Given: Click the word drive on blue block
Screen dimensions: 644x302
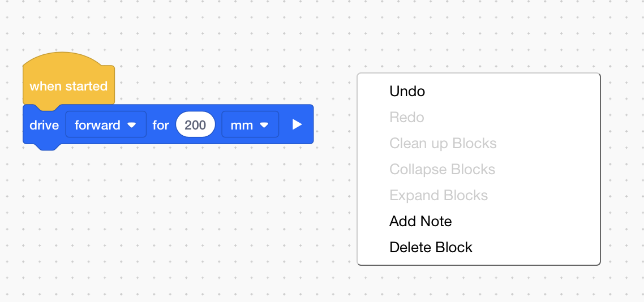Looking at the screenshot, I should [44, 125].
